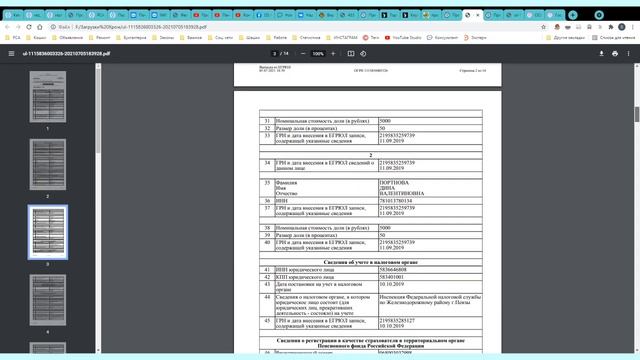The height and width of the screenshot is (360, 640).
Task: Select page 3 thumbnail
Action: (x=48, y=232)
